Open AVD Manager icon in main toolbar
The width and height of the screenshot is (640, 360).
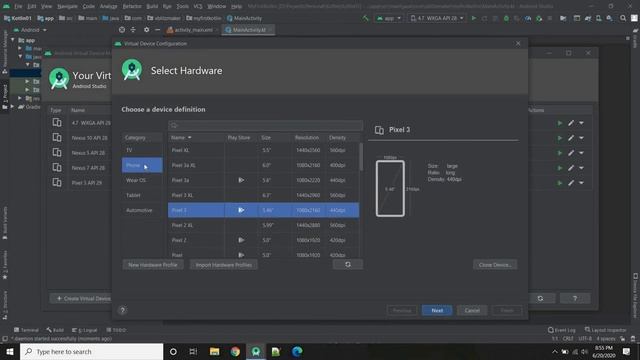598,18
